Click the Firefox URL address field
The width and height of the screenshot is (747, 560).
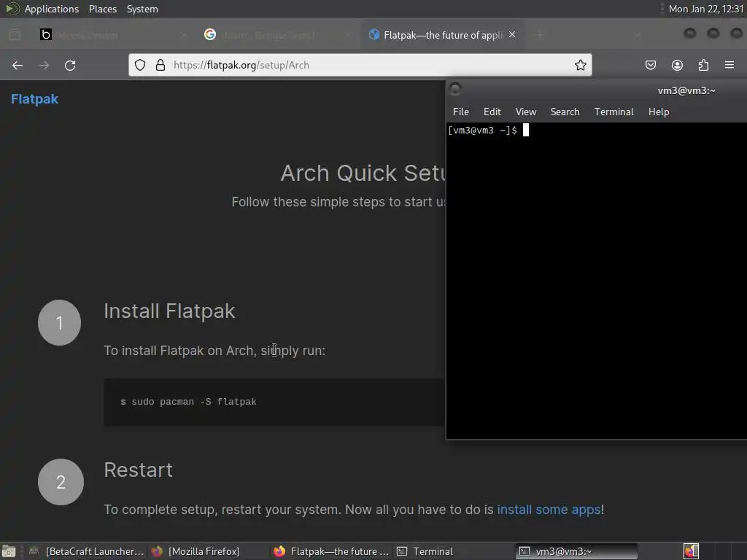[360, 65]
